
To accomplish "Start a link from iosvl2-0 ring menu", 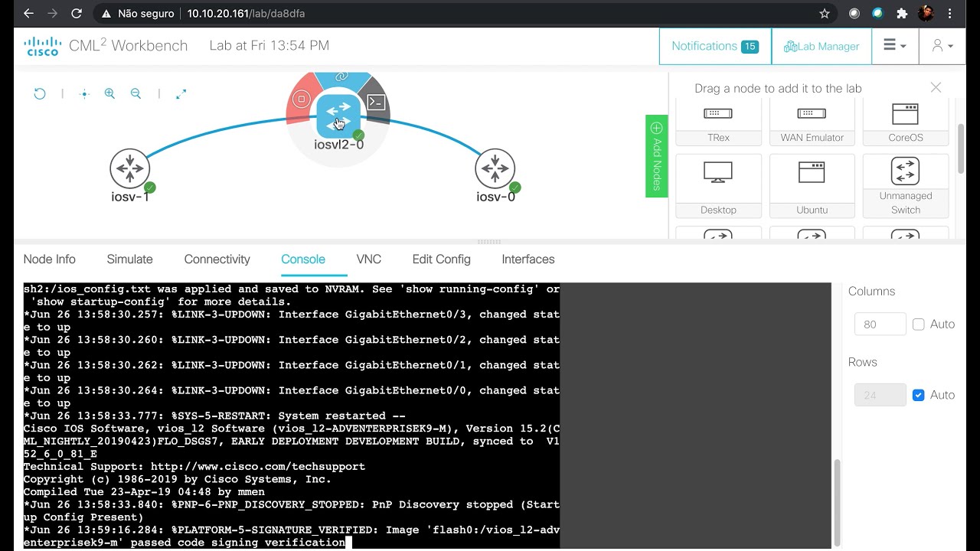I will pos(341,77).
